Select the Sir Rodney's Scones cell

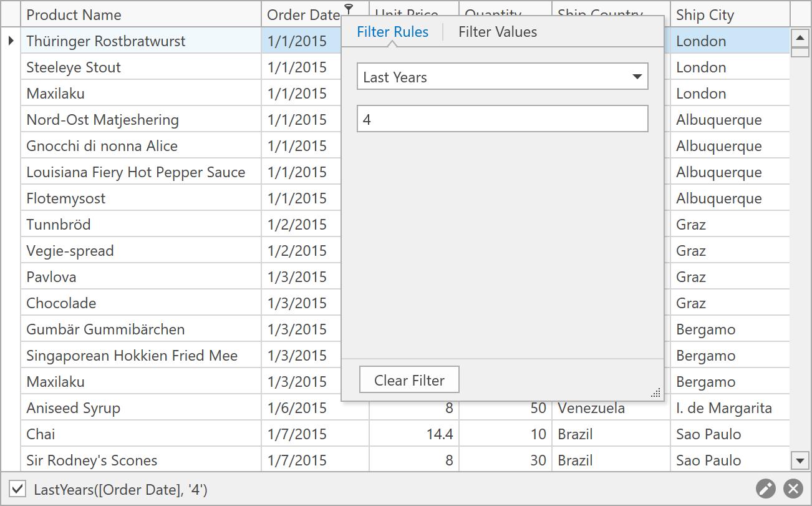92,460
